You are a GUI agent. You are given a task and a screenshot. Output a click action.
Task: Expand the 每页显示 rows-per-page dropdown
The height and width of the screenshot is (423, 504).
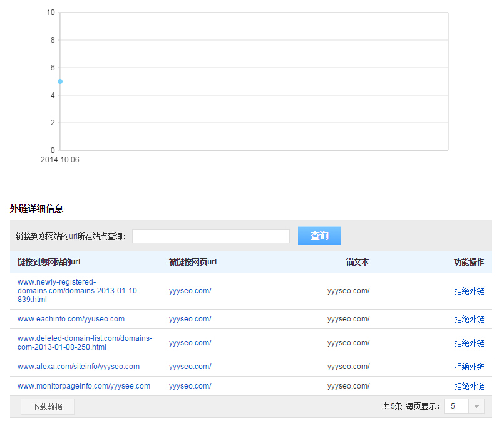[x=476, y=407]
